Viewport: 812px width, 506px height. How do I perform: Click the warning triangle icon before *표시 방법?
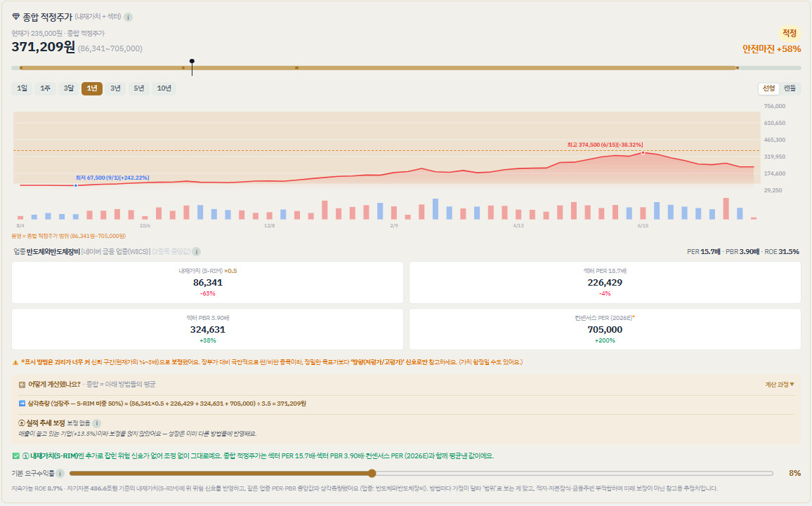tap(15, 362)
